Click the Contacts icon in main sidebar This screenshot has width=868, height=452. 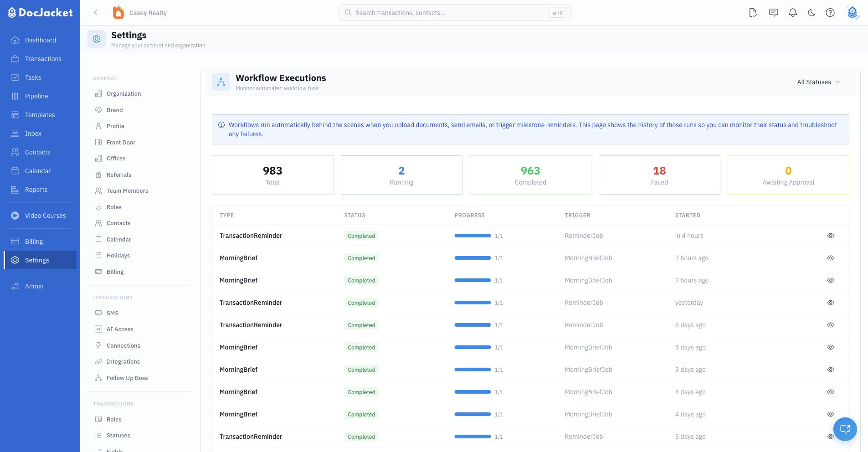15,152
